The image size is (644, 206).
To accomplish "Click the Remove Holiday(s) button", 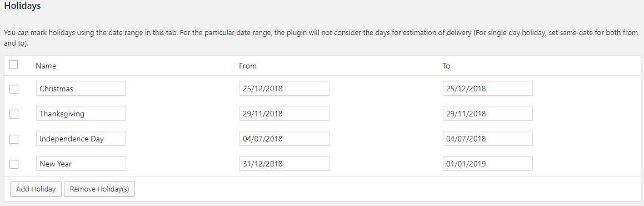I will click(x=99, y=189).
